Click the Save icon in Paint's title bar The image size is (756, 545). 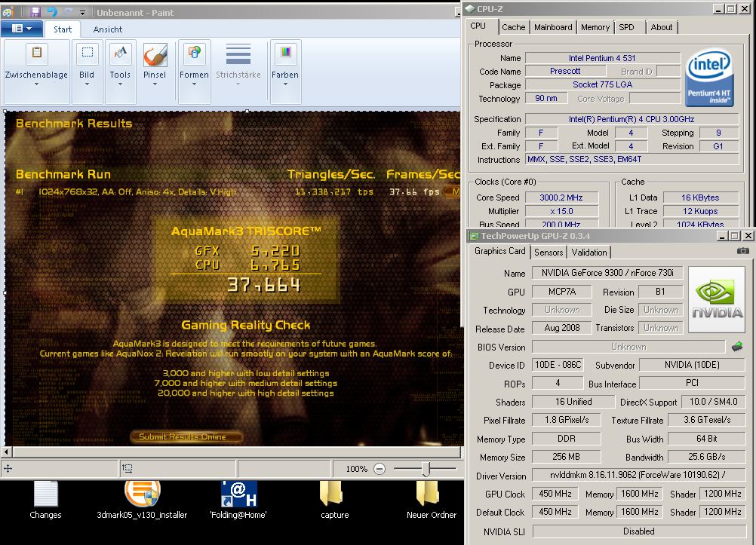pyautogui.click(x=35, y=11)
